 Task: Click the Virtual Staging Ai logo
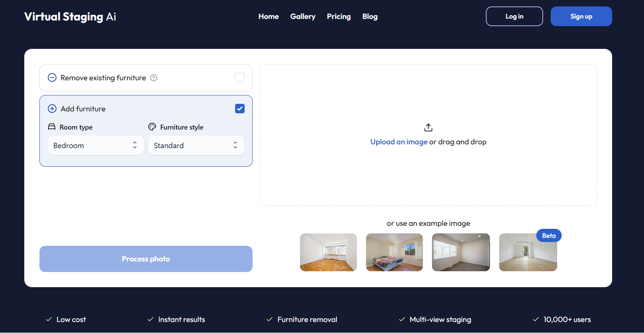[70, 16]
